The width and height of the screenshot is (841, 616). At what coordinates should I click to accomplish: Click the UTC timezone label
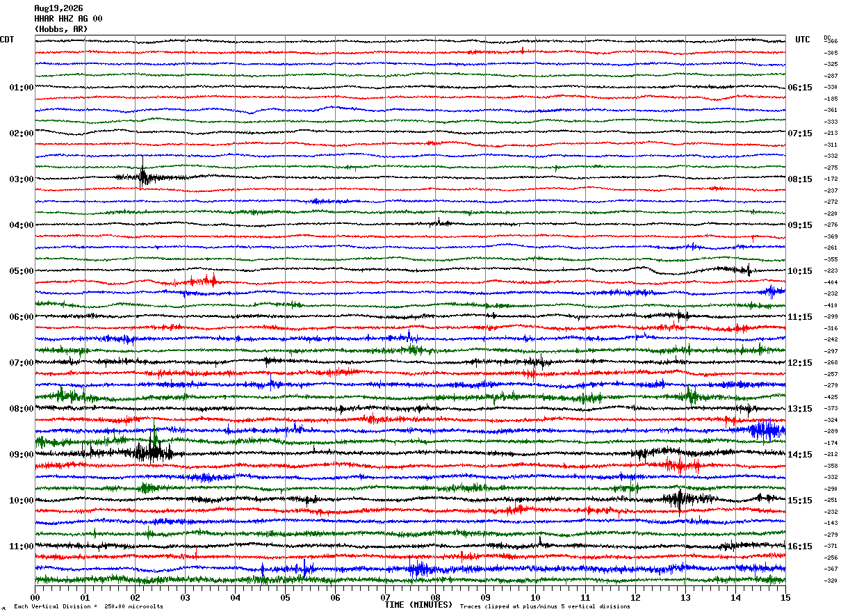point(803,40)
